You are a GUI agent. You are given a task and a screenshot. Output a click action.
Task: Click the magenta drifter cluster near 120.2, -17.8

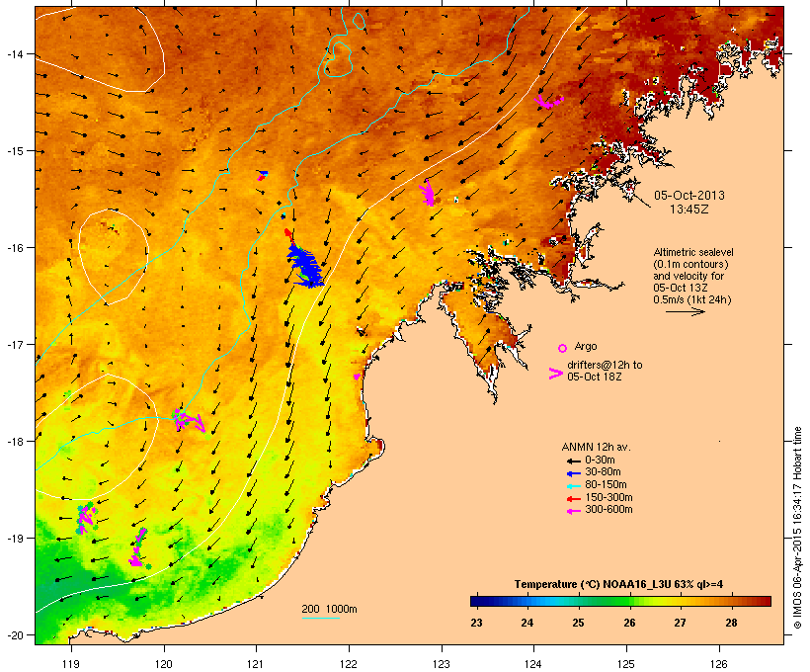188,420
